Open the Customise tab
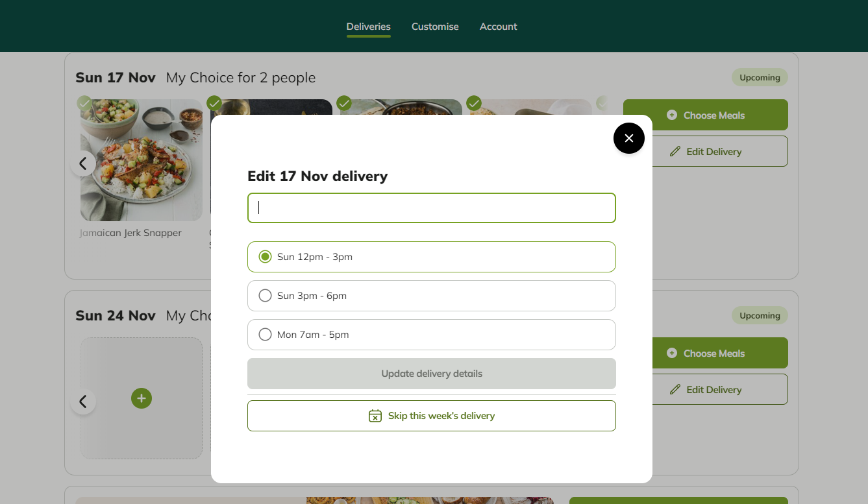The width and height of the screenshot is (868, 504). click(435, 27)
